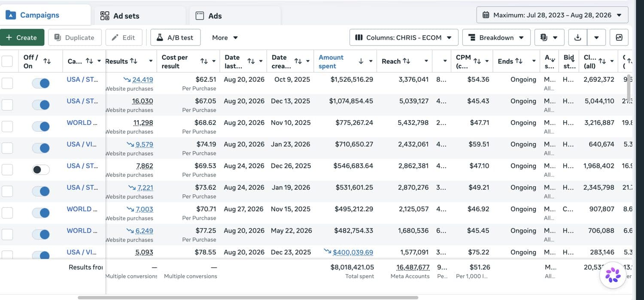Click the 24,419 results link

coord(143,79)
